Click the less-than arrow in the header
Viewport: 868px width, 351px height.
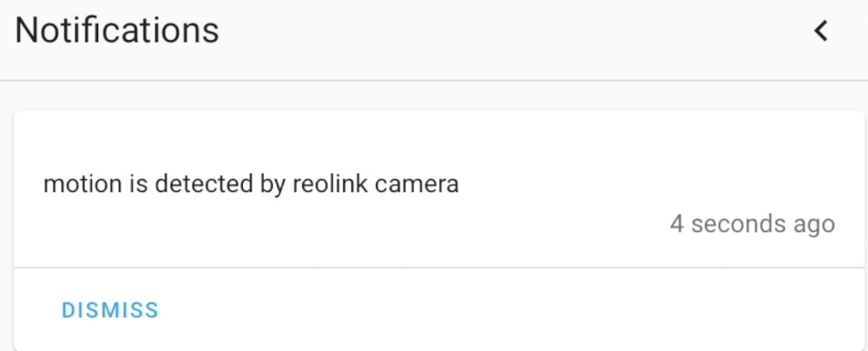tap(822, 30)
